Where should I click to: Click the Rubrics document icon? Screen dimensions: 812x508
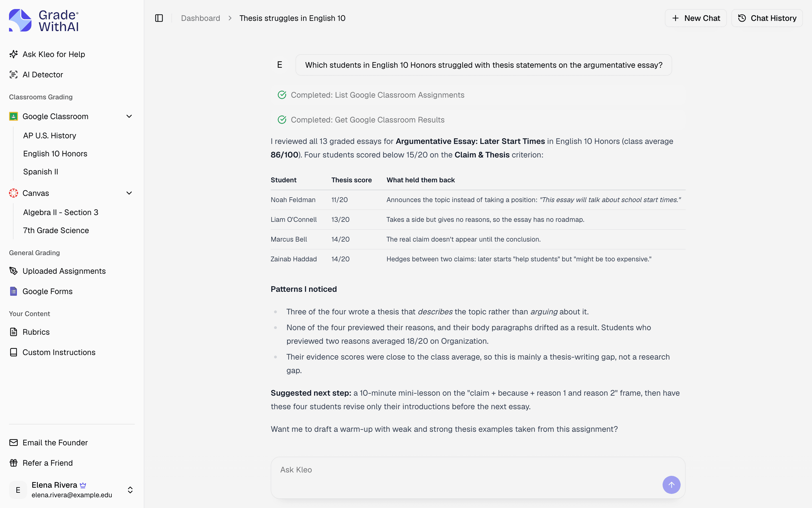pos(14,332)
